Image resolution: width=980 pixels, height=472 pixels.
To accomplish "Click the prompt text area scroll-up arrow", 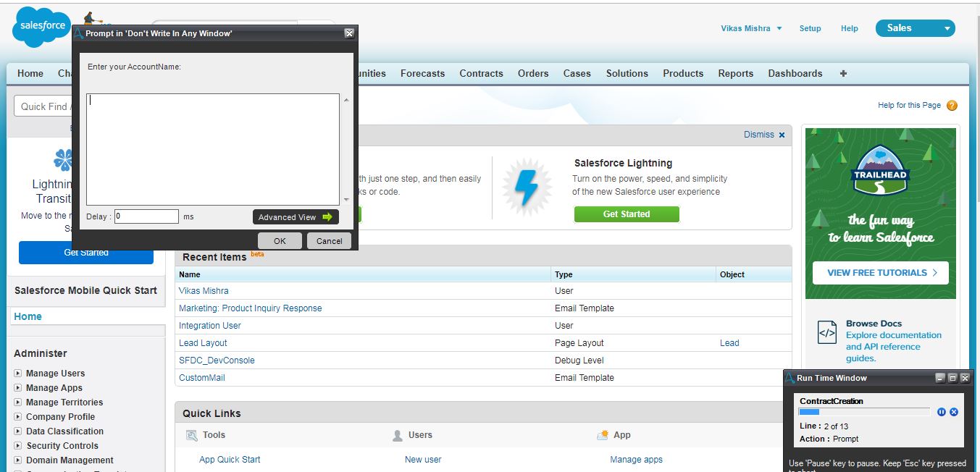I will click(346, 100).
